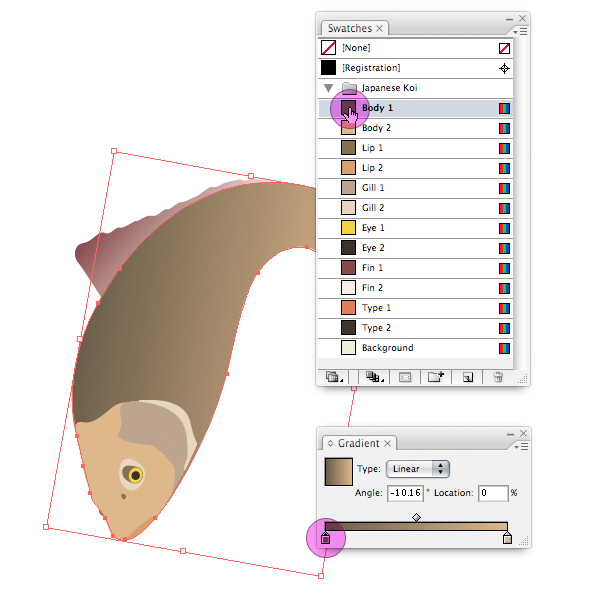
Task: Click the None indicator icon at row end
Action: click(504, 49)
